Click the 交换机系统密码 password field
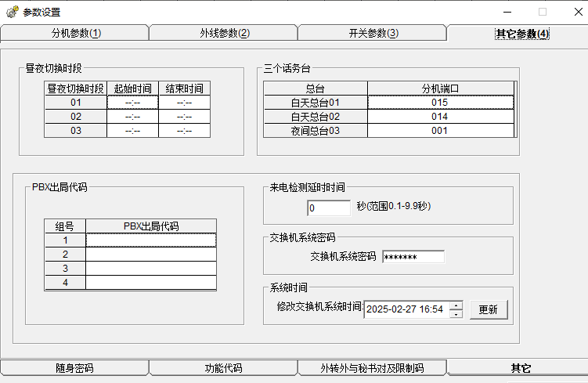 pyautogui.click(x=413, y=257)
